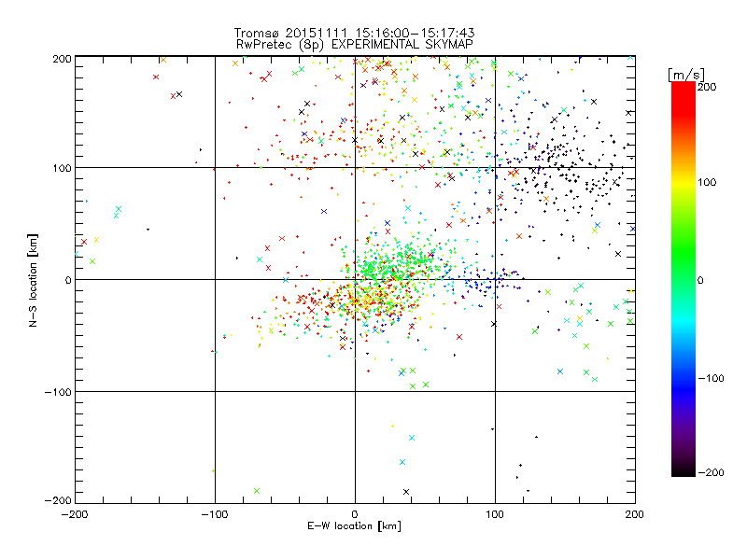Screen dimensions: 747x560
Task: Click the colorbar tick label 0
Action: (x=700, y=280)
